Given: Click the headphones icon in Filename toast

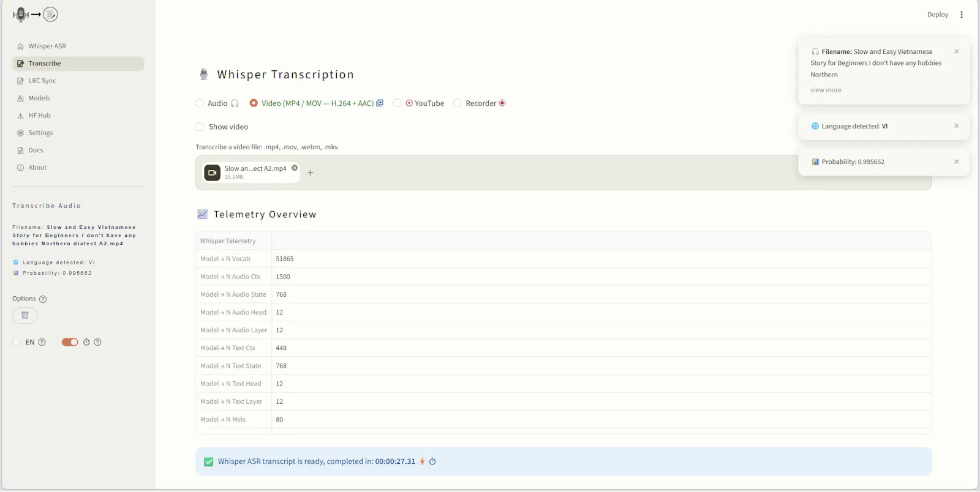Looking at the screenshot, I should [815, 52].
